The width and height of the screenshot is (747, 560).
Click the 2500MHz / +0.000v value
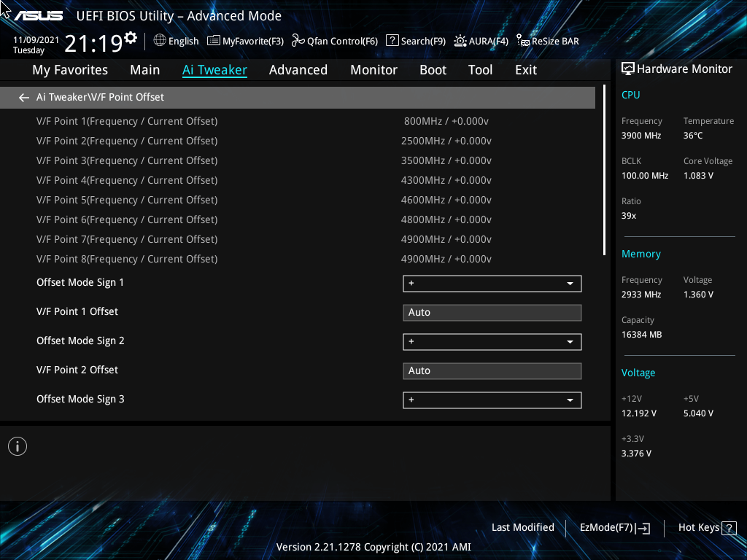click(x=446, y=141)
